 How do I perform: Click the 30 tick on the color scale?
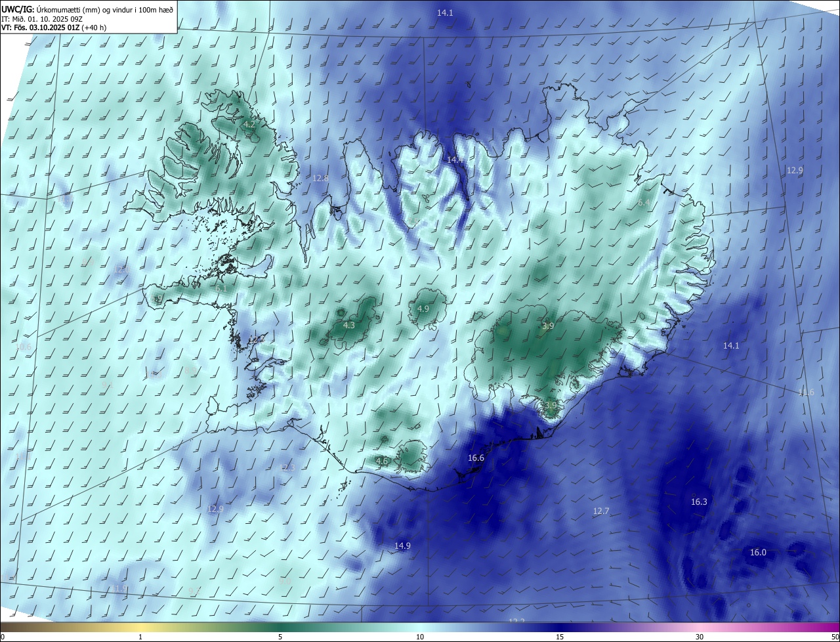tap(700, 637)
